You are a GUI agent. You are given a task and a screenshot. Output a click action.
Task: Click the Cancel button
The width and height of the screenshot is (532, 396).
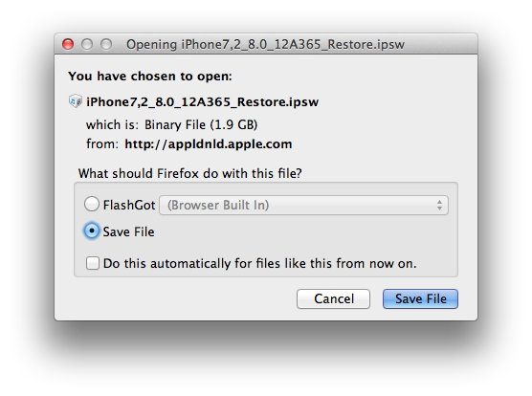point(333,298)
